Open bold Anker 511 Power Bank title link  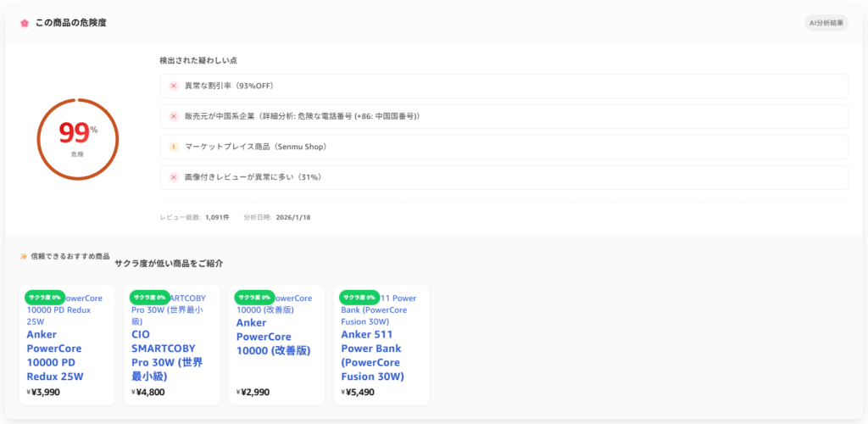click(374, 355)
